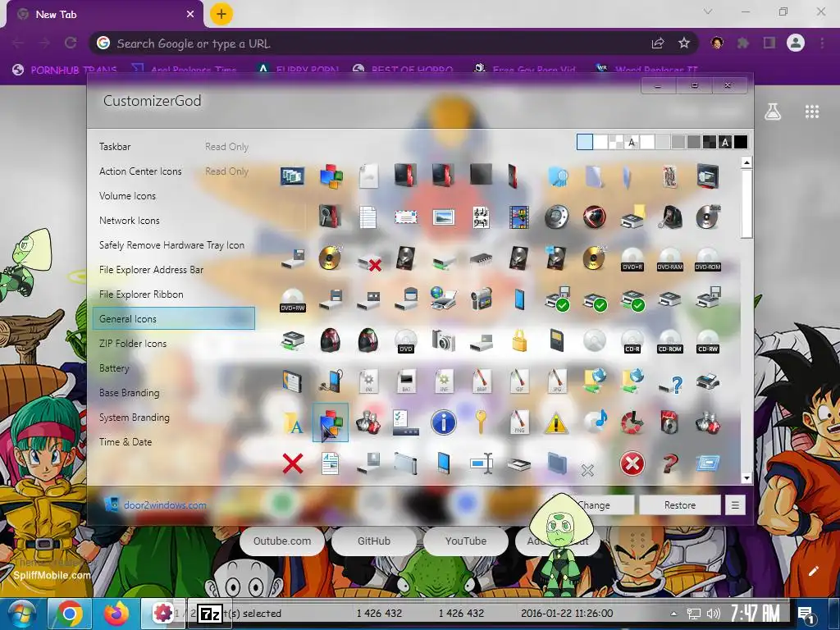840x630 pixels.
Task: Open the Chrome extensions puzzle icon
Action: 743,43
